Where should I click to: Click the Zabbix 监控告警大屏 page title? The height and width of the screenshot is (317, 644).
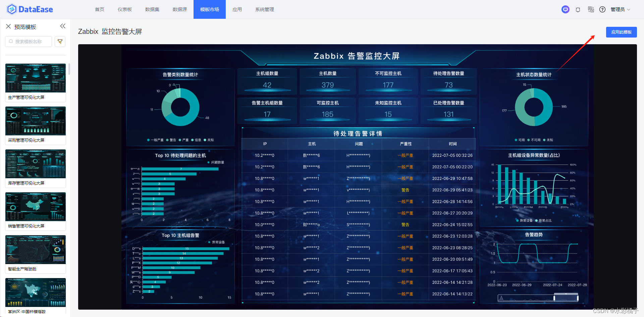[x=110, y=31]
